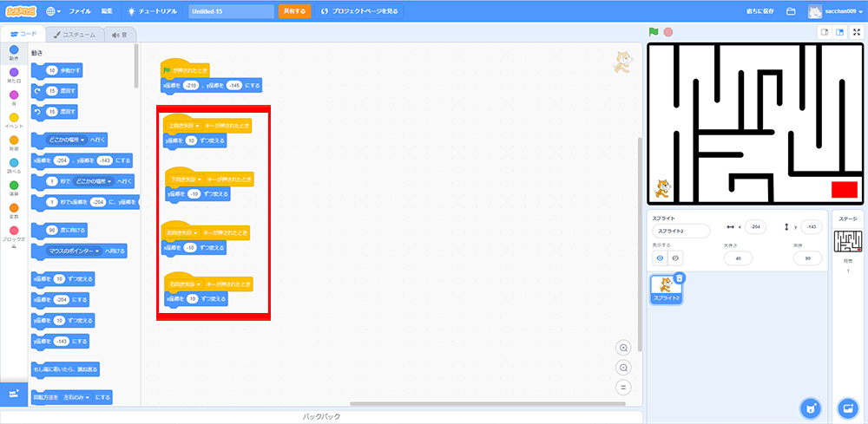The image size is (868, 424).
Task: Delete スプライト2 with its trash icon
Action: click(680, 277)
